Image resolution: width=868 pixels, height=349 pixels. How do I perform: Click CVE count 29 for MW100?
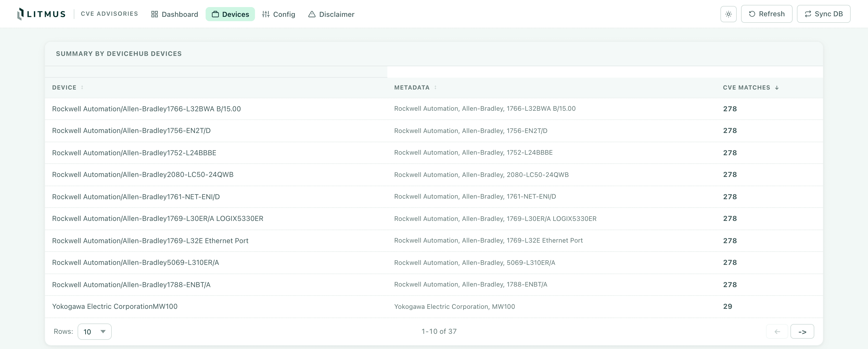click(727, 306)
